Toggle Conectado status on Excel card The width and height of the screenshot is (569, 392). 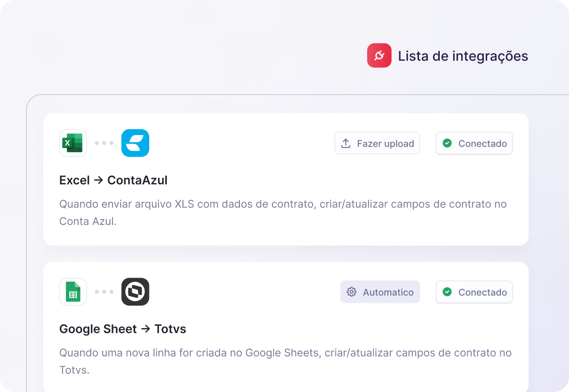pos(474,143)
